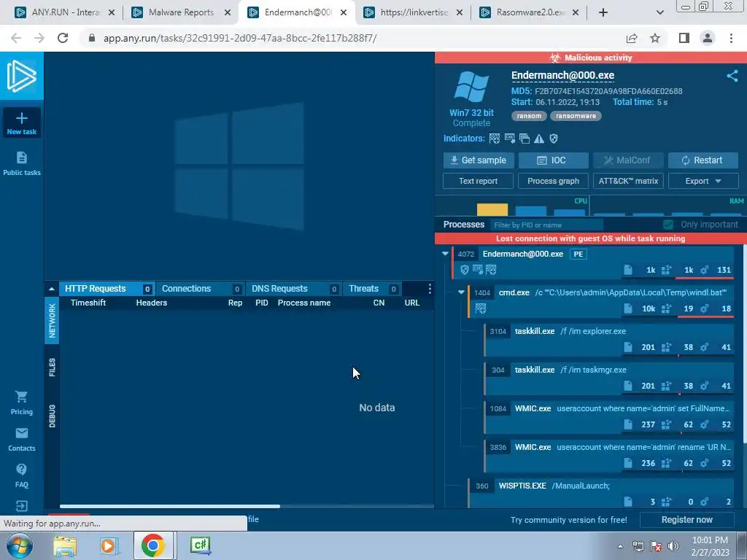
Task: Open Contacts in the sidebar
Action: pos(21,439)
